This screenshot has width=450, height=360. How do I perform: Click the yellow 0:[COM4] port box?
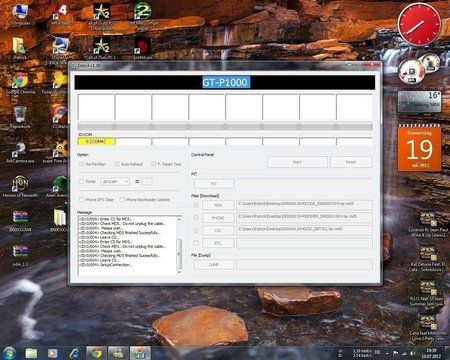pyautogui.click(x=96, y=142)
